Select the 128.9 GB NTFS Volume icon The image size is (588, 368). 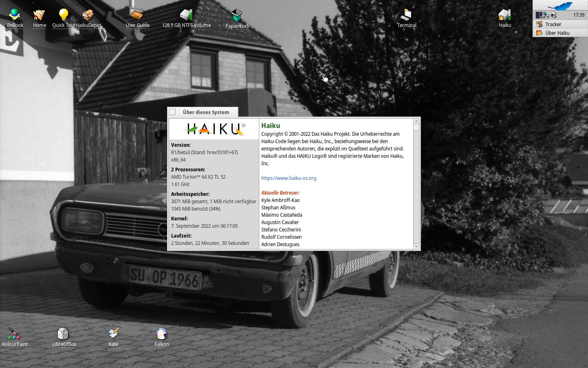186,15
